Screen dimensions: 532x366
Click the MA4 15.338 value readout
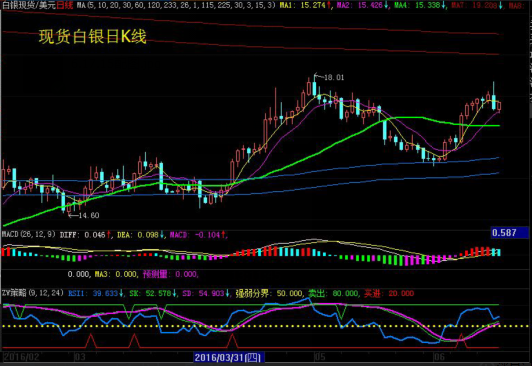tap(420, 5)
